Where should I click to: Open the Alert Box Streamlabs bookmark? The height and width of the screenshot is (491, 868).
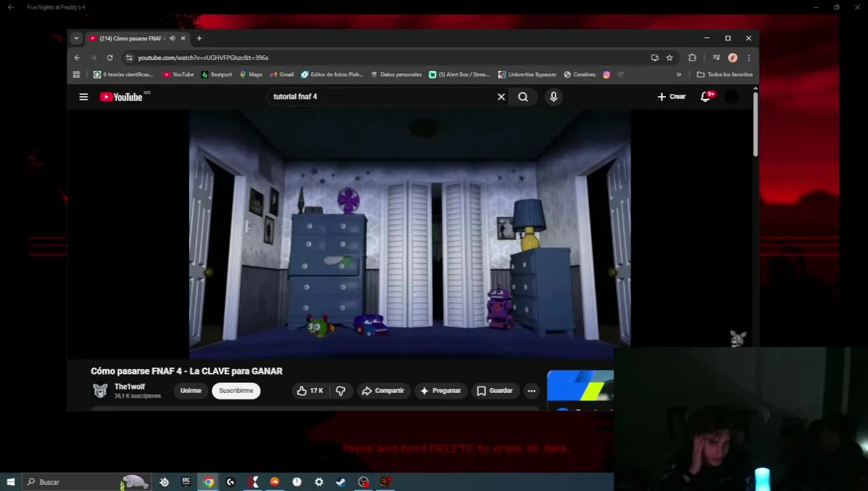pyautogui.click(x=459, y=74)
